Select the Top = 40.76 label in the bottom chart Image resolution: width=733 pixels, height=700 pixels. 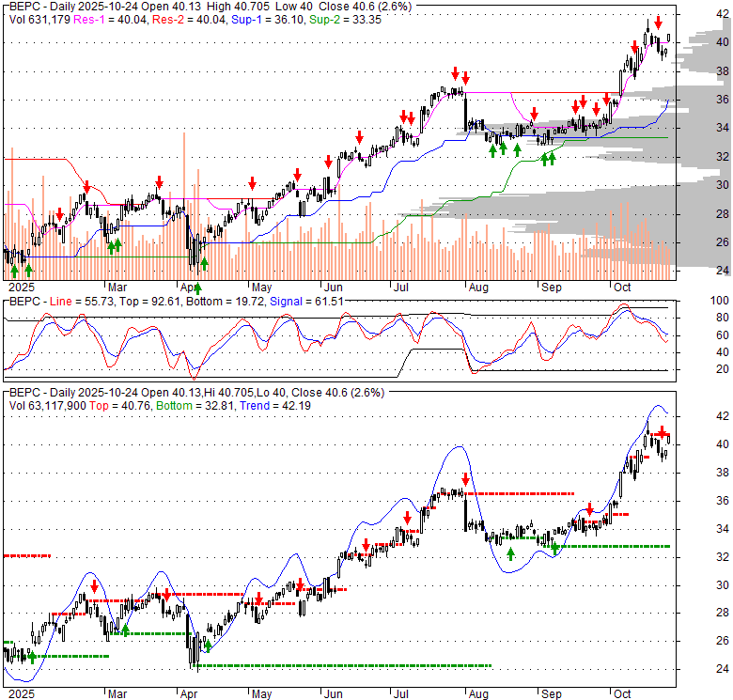(119, 406)
